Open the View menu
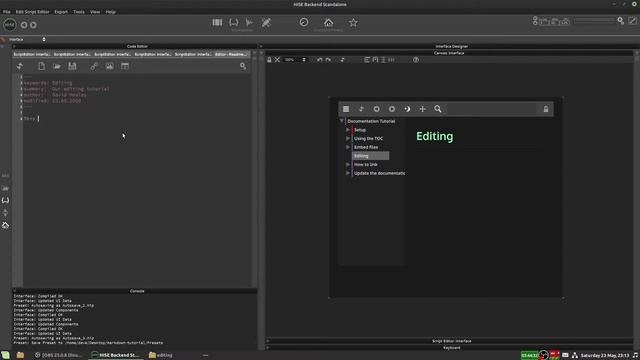The width and height of the screenshot is (640, 360). (95, 12)
